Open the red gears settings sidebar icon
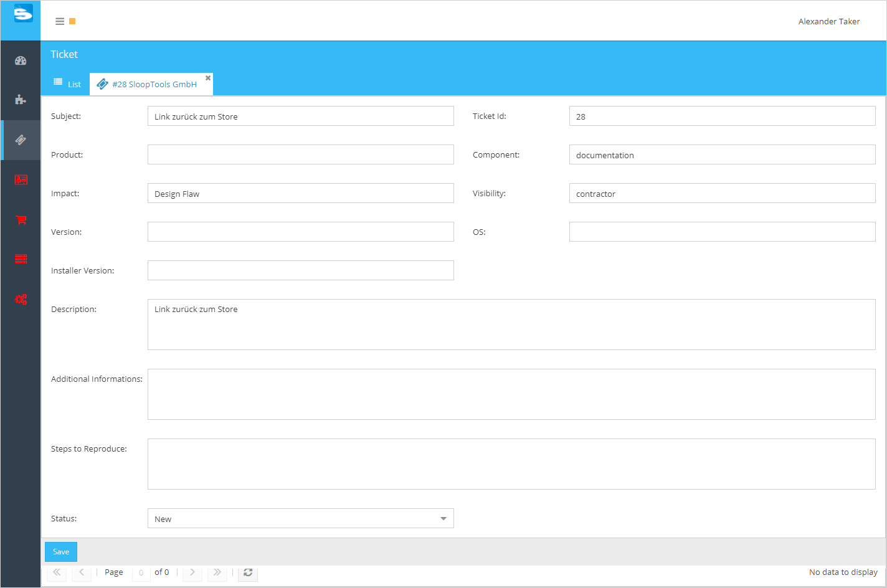Screen dimensions: 887x588 click(21, 300)
